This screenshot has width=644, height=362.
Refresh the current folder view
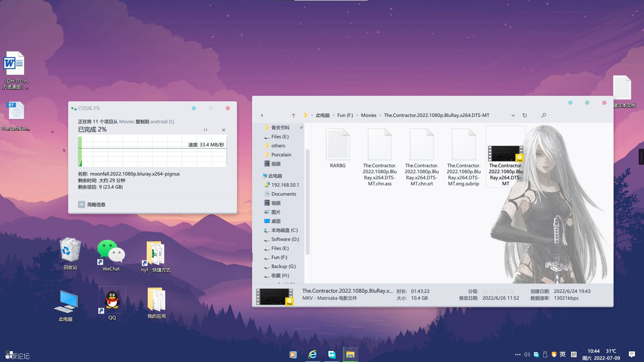click(x=525, y=115)
